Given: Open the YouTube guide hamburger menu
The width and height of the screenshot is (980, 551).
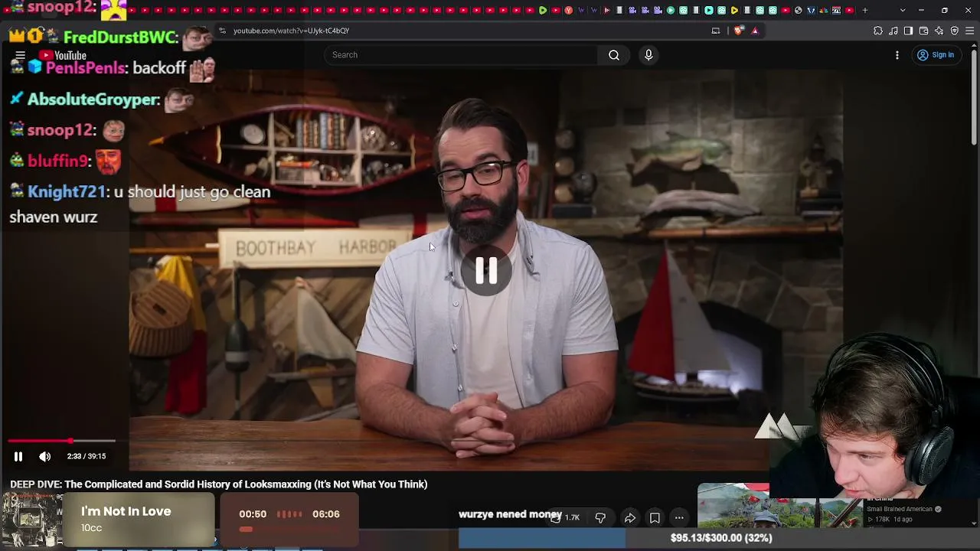Looking at the screenshot, I should pos(20,55).
